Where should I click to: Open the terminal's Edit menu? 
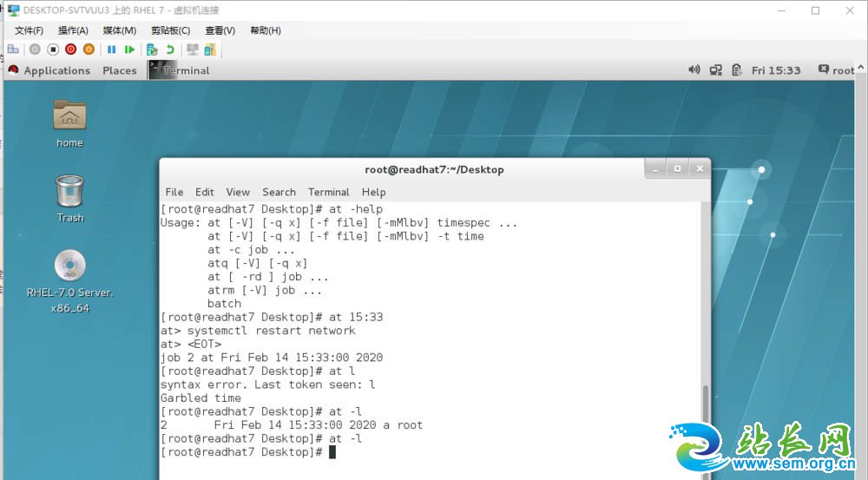pos(204,192)
